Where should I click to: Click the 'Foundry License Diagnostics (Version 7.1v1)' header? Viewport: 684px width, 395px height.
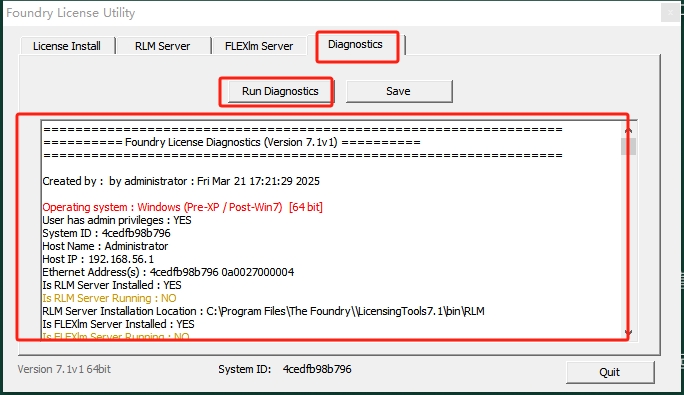(x=231, y=142)
